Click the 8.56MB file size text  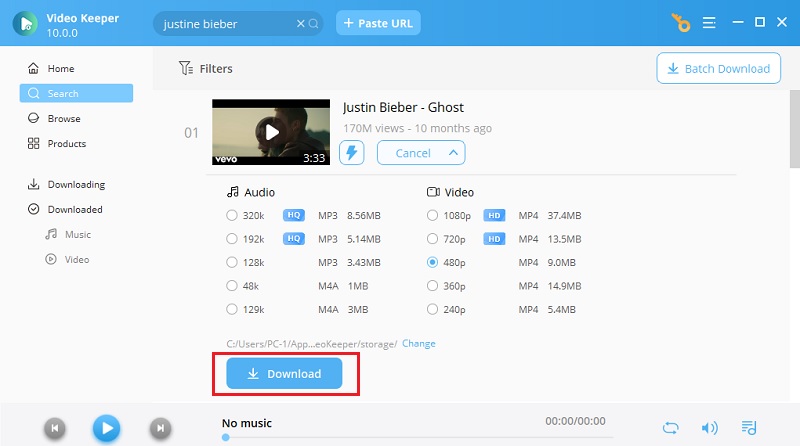364,215
